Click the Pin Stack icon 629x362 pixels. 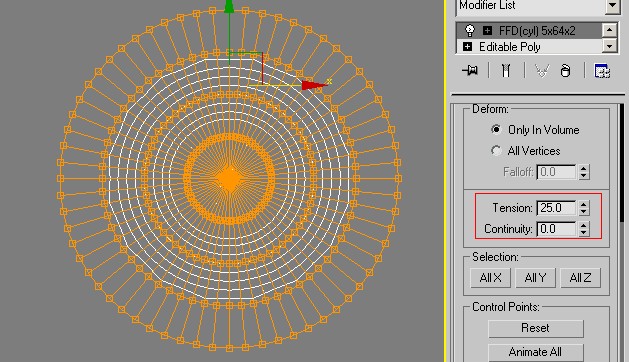[470, 71]
